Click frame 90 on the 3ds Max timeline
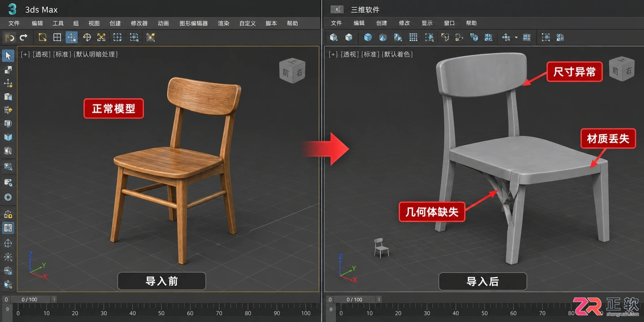Image resolution: width=644 pixels, height=322 pixels. pyautogui.click(x=276, y=314)
